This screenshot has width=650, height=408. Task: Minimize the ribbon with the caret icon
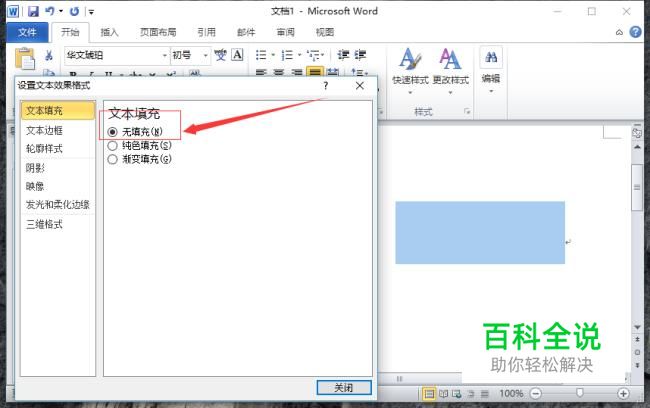pyautogui.click(x=619, y=32)
